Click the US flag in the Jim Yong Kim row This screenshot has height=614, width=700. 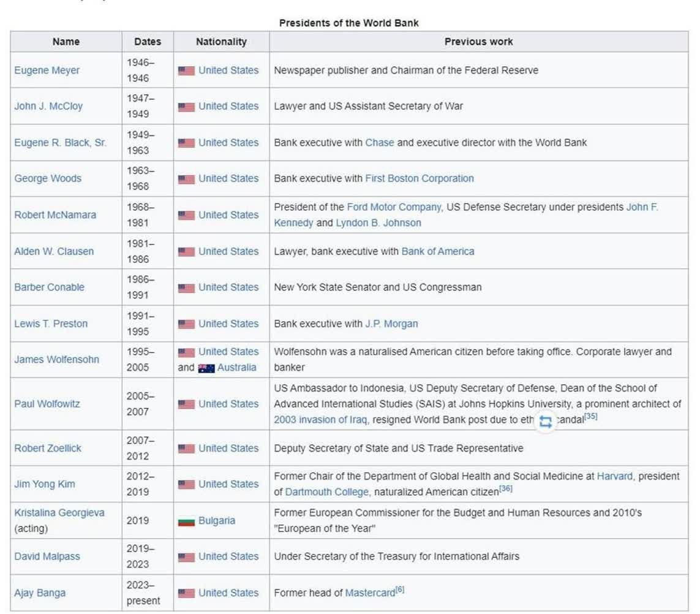[x=186, y=485]
